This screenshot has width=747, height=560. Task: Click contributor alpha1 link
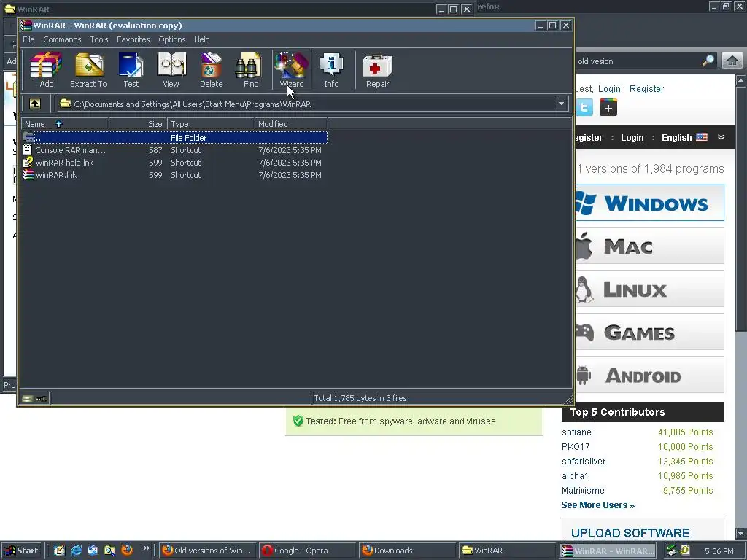coord(575,476)
